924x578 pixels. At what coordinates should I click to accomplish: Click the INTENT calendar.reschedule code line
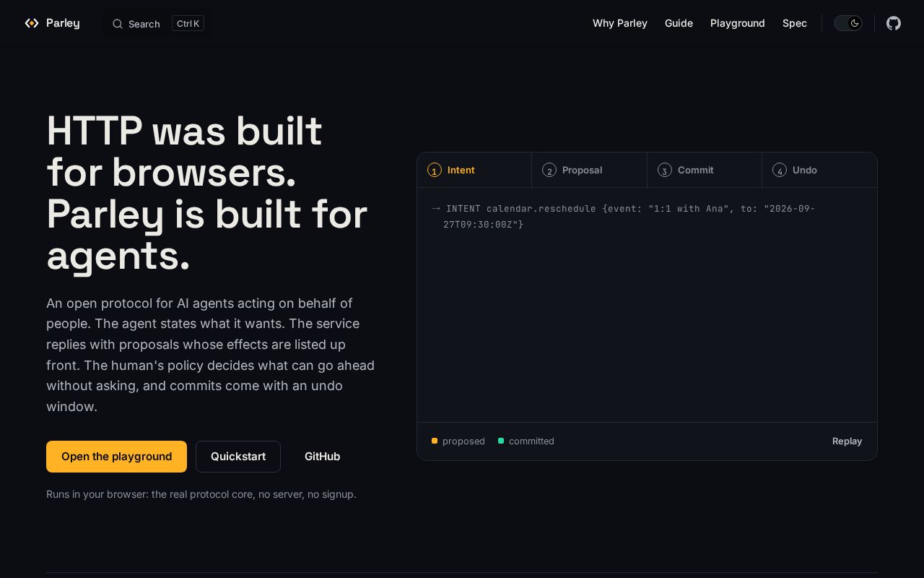coord(624,217)
